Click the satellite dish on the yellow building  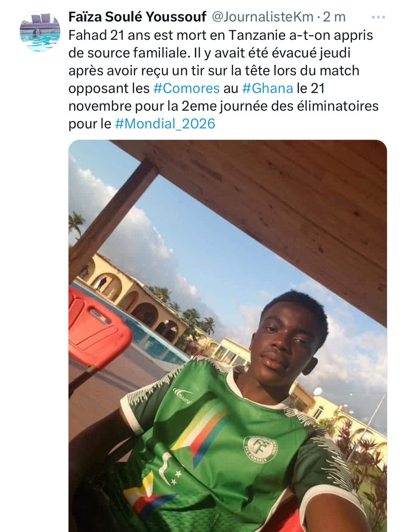click(317, 392)
